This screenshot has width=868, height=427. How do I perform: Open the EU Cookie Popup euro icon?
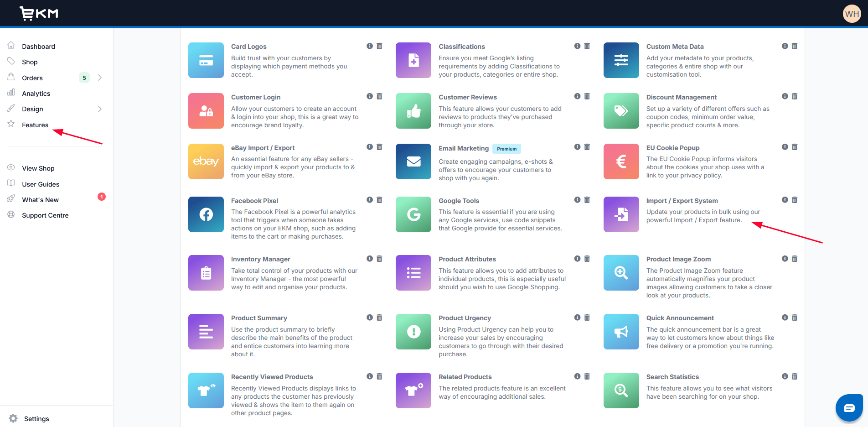[621, 161]
